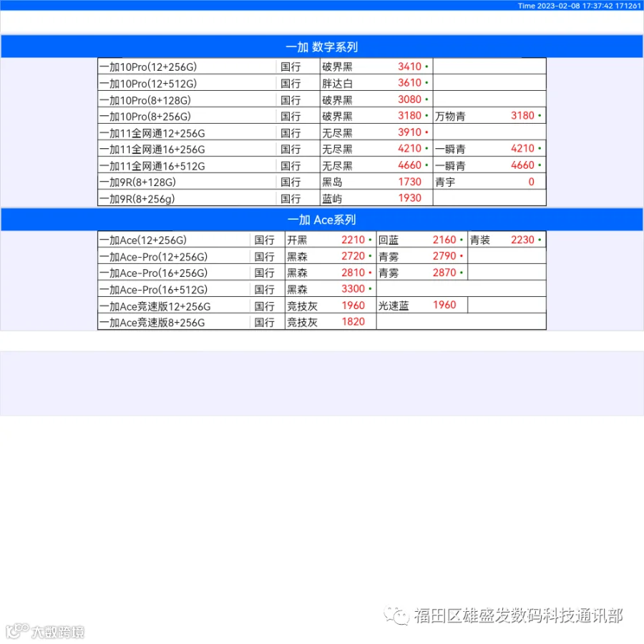Select the 一加10Pro(8+256G) model cell
The image size is (644, 644).
point(187,116)
